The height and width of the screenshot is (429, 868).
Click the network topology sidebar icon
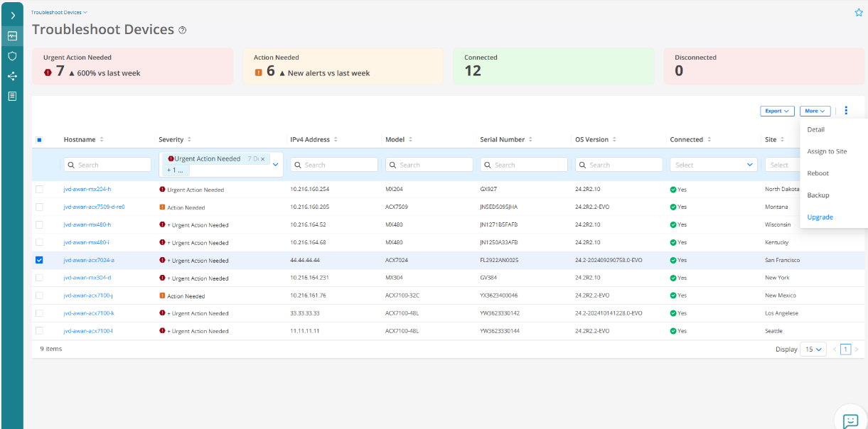pyautogui.click(x=12, y=76)
